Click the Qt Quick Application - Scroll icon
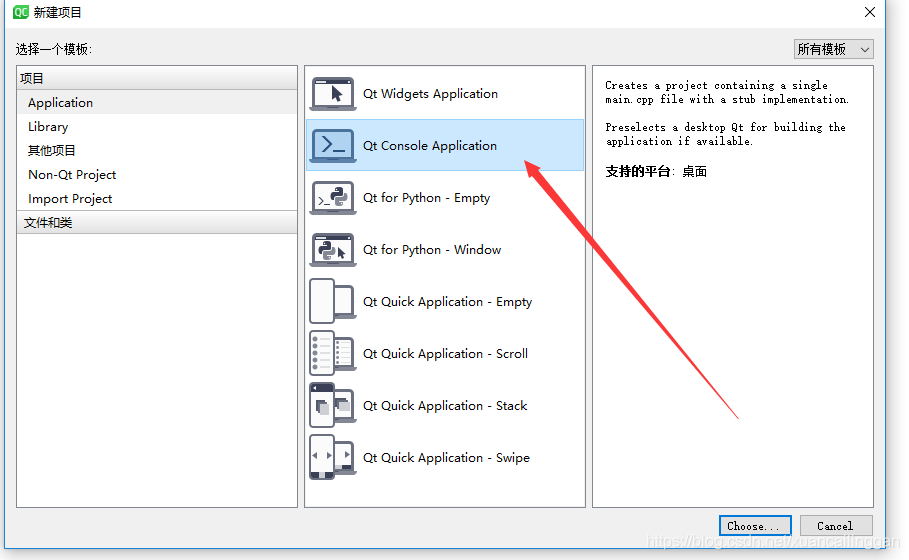 point(332,353)
